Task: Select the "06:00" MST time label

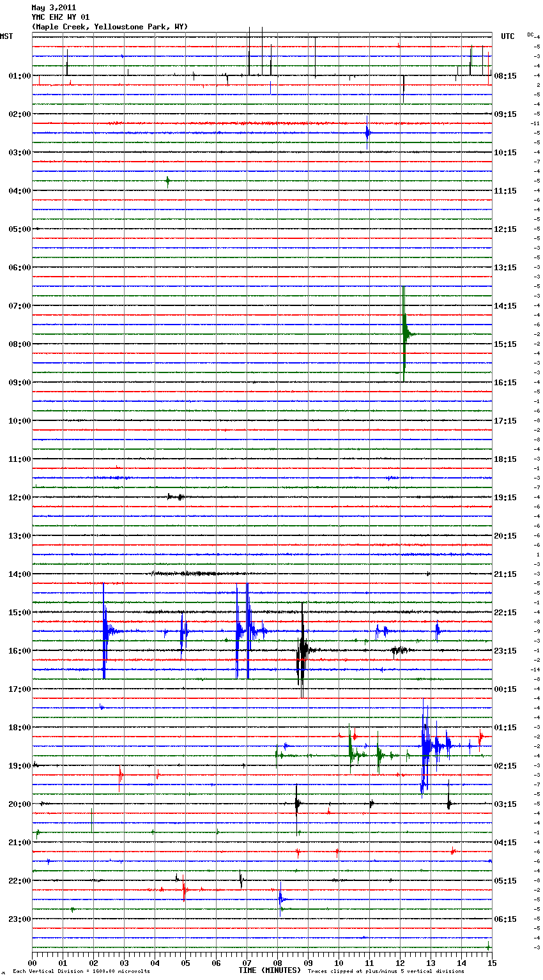Action: [20, 268]
